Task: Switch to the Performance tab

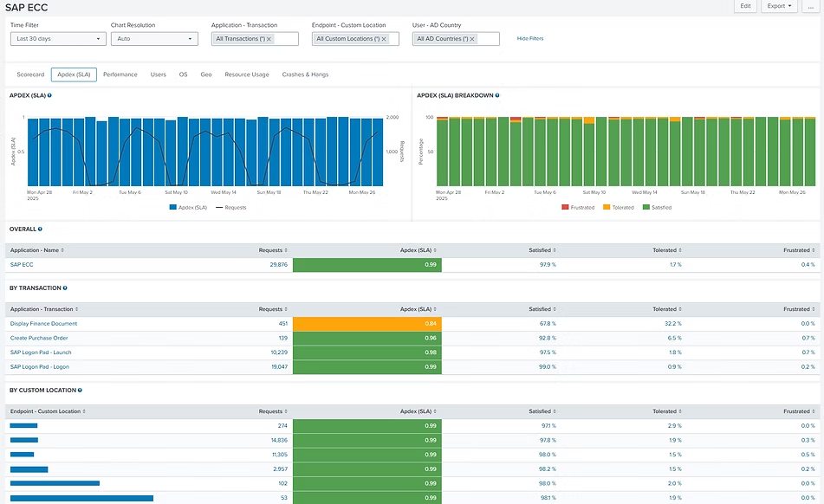Action: click(x=120, y=74)
